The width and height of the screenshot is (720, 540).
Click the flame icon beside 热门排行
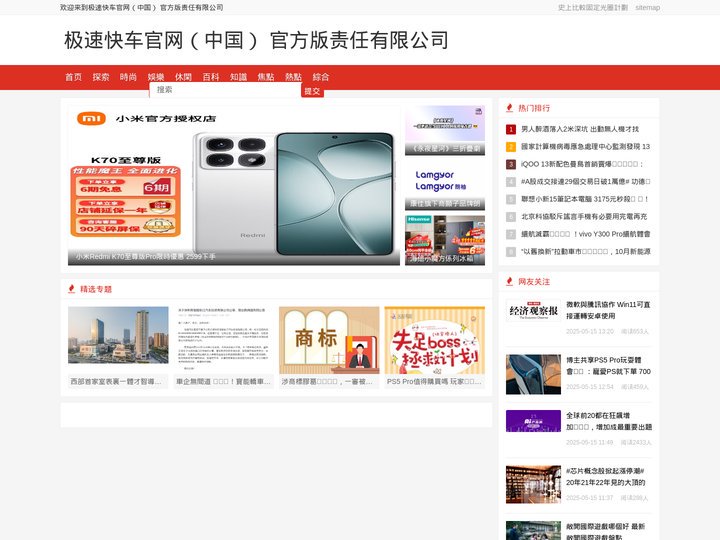coord(509,108)
